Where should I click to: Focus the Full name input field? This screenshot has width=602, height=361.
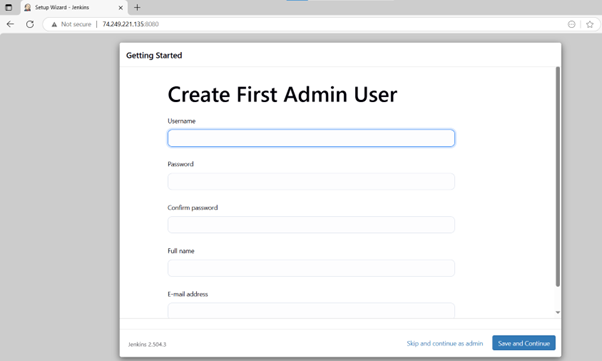[311, 268]
